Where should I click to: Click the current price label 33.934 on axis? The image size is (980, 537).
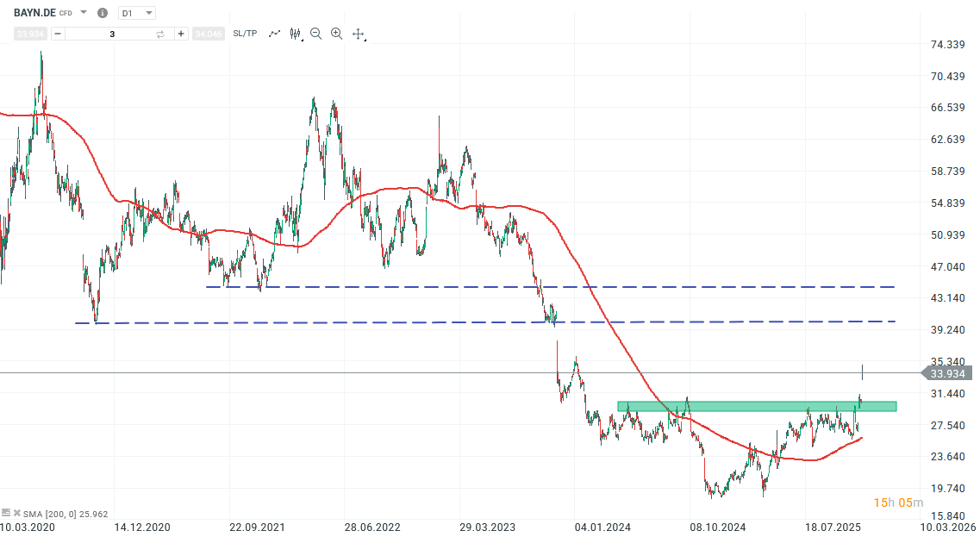pyautogui.click(x=948, y=374)
